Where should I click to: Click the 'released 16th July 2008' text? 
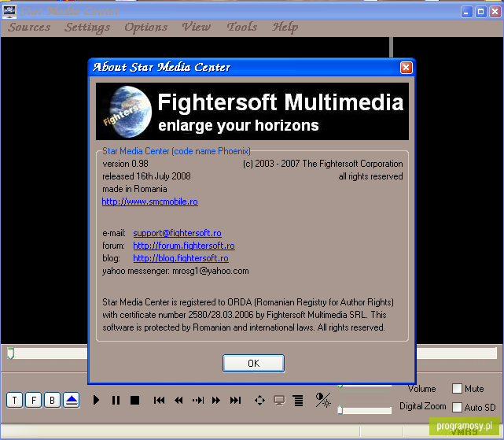146,176
